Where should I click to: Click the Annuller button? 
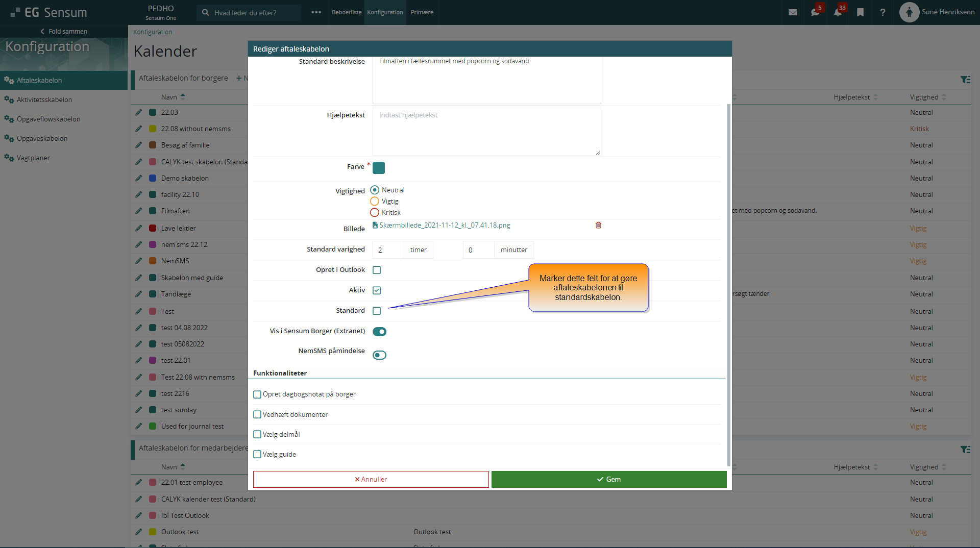(x=371, y=479)
